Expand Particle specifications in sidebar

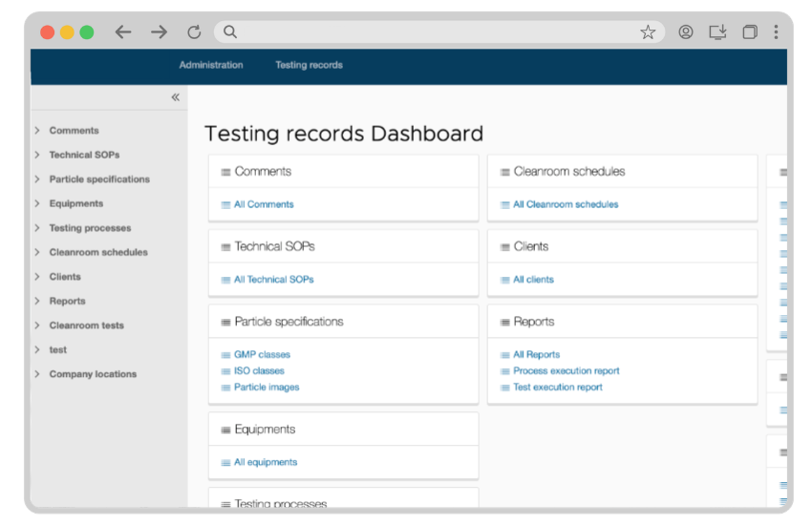tap(37, 179)
